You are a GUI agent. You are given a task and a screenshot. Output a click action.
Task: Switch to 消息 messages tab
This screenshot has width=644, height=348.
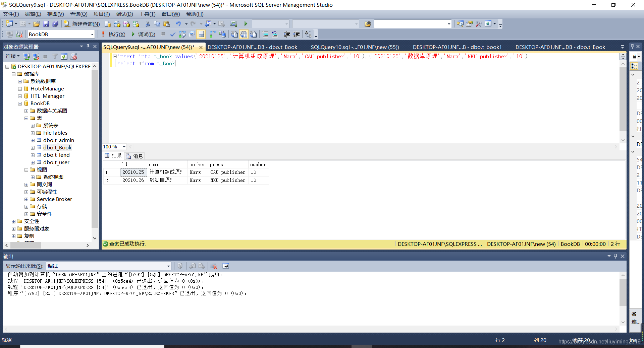[135, 156]
